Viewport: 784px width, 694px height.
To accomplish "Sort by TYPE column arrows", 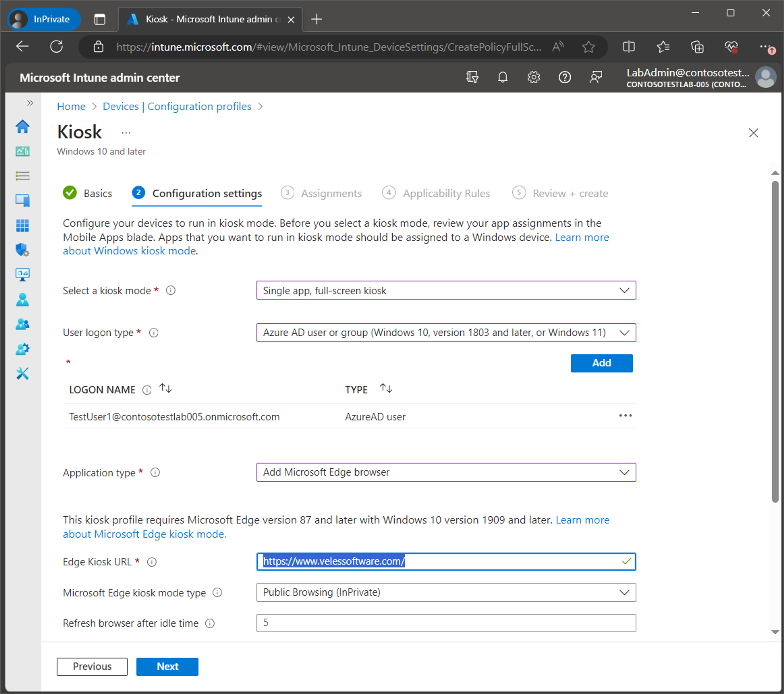I will 386,388.
